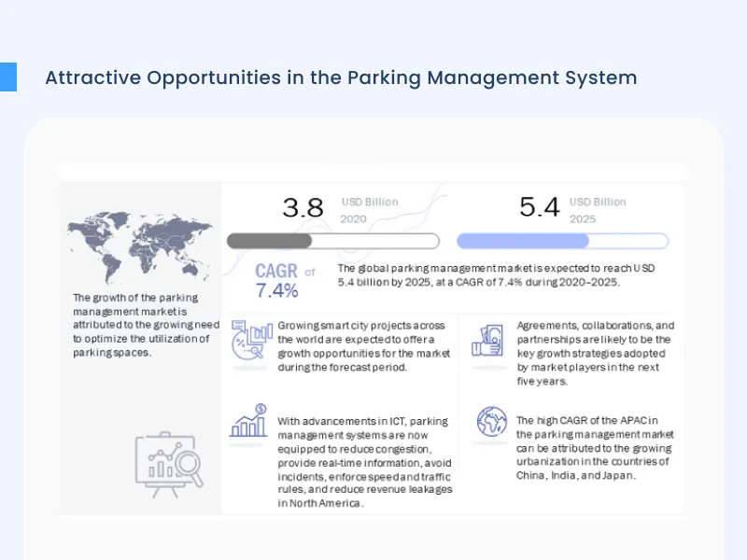The height and width of the screenshot is (560, 747).
Task: Click the bar chart with dollar coin icon
Action: pyautogui.click(x=249, y=422)
